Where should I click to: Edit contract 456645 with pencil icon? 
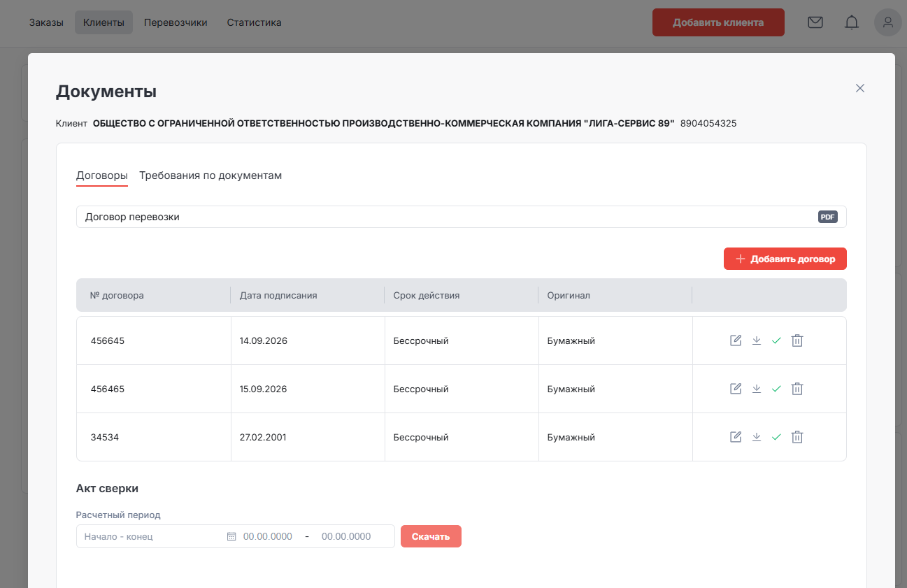[736, 340]
